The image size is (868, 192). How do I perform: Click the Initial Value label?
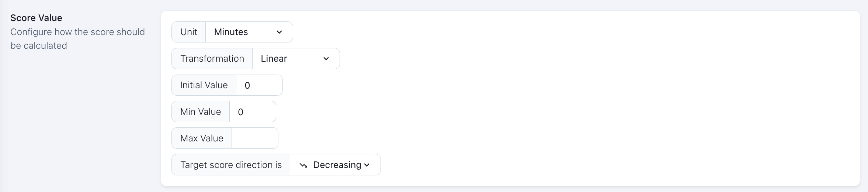click(204, 85)
